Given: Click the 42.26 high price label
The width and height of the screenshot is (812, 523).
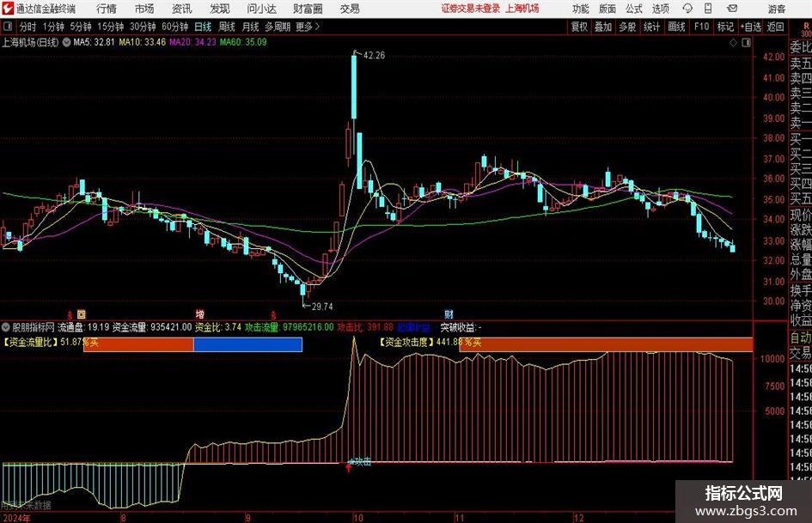Looking at the screenshot, I should tap(374, 56).
